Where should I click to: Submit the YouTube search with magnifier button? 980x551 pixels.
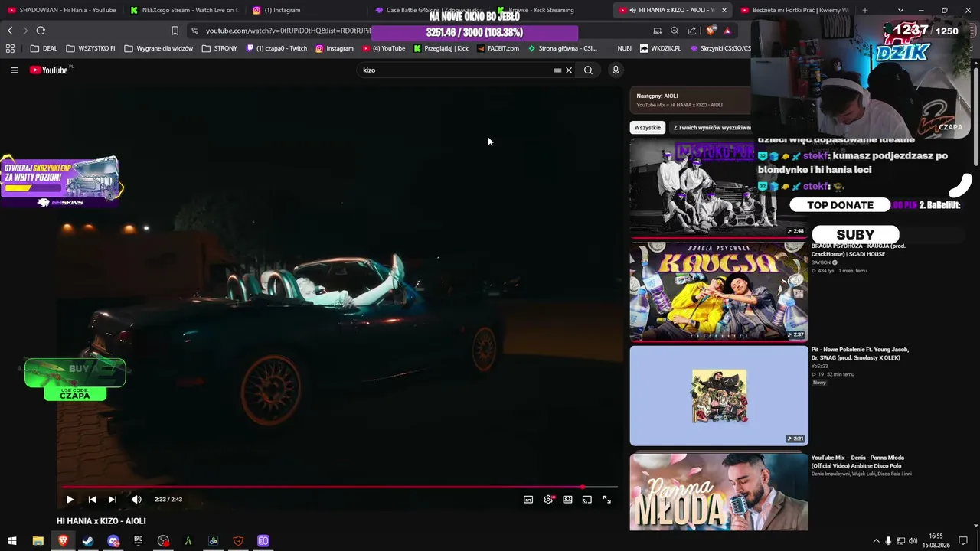588,70
